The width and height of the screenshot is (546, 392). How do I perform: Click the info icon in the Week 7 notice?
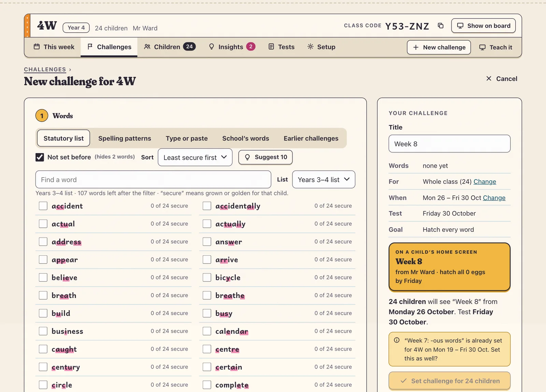(x=397, y=340)
